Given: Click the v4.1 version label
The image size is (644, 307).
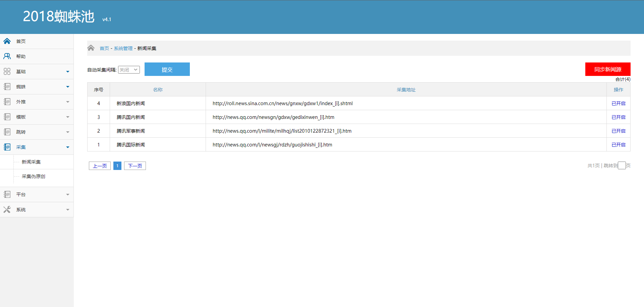Looking at the screenshot, I should coord(107,19).
